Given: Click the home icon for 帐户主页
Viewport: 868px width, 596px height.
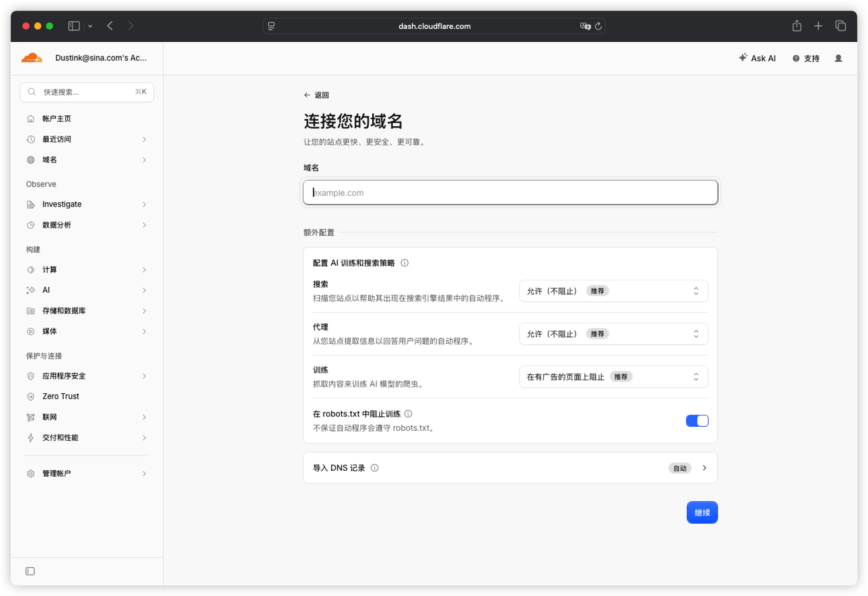Looking at the screenshot, I should coord(31,119).
